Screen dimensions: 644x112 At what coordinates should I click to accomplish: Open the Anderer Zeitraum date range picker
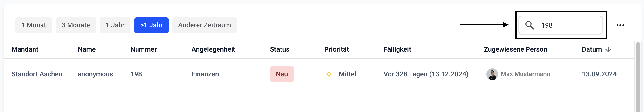tap(204, 25)
